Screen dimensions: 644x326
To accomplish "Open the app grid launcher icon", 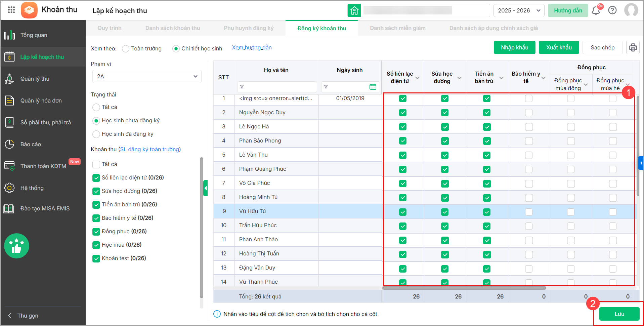I will click(11, 10).
